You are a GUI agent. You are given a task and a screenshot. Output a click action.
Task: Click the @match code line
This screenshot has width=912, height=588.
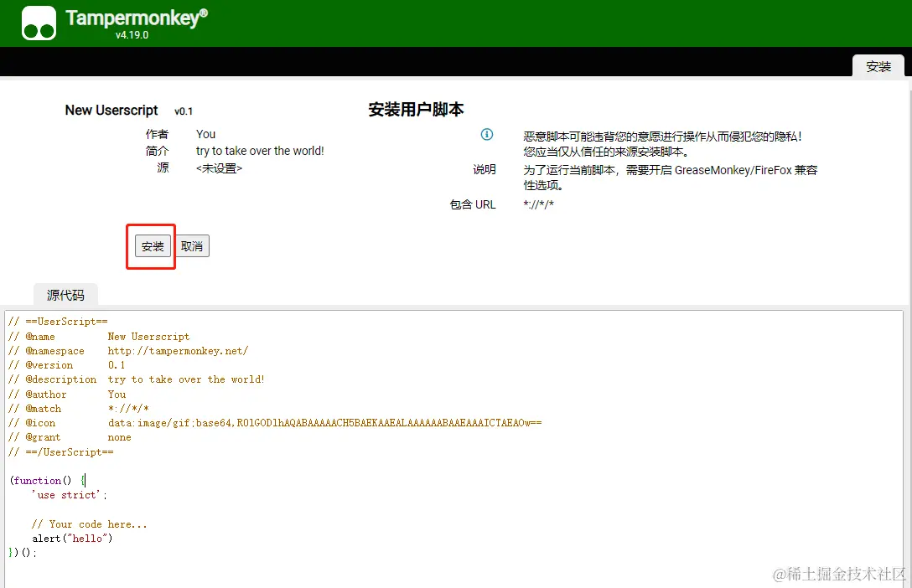point(79,409)
